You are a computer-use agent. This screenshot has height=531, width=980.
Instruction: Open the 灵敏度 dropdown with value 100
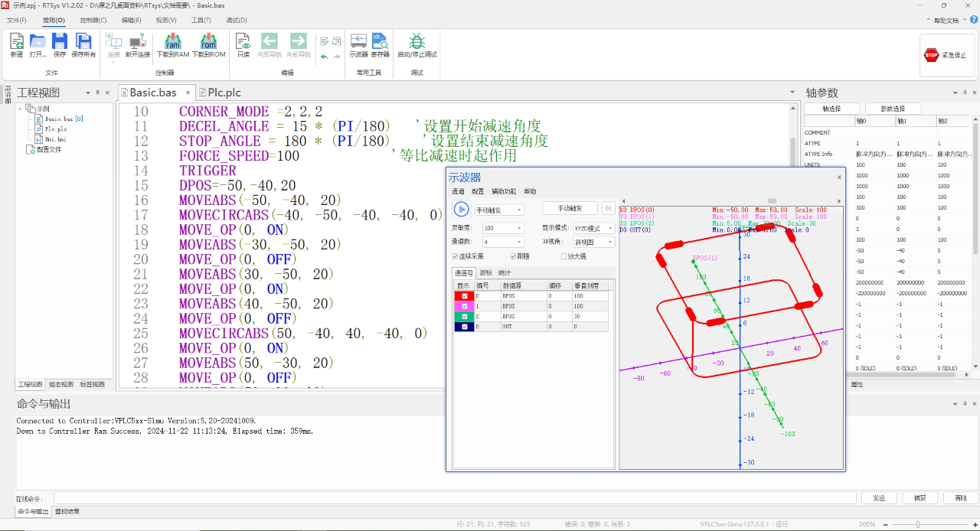pyautogui.click(x=503, y=228)
